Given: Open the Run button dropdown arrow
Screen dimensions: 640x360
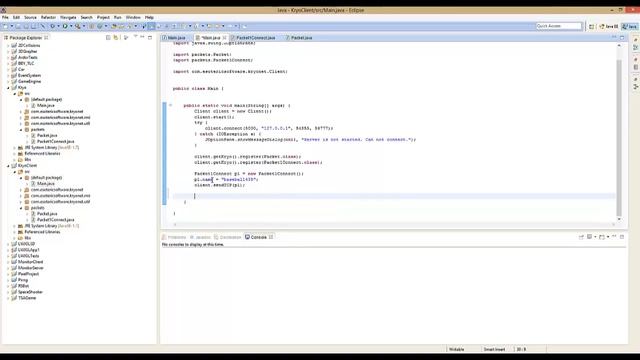Looking at the screenshot, I should (x=71, y=26).
